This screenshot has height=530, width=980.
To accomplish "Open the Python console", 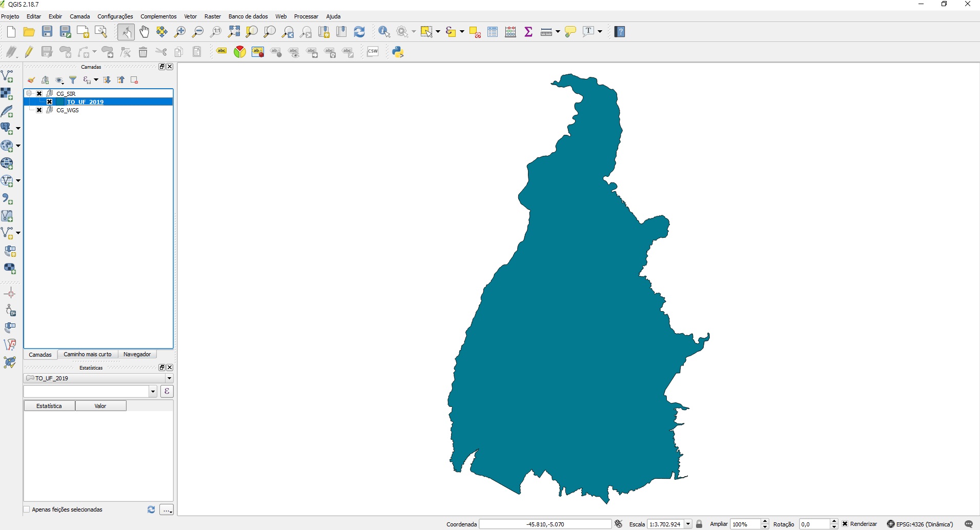I will [x=398, y=52].
